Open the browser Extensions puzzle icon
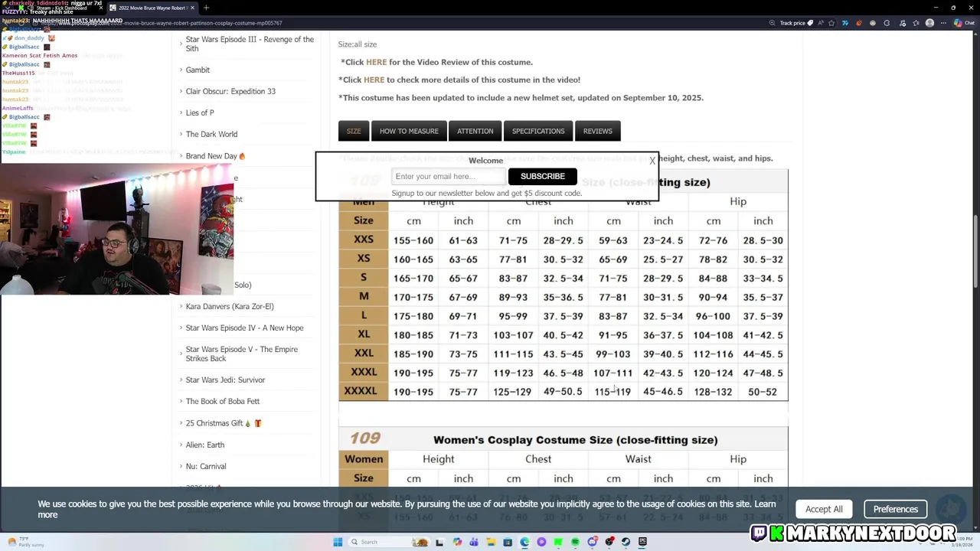This screenshot has height=551, width=980. point(887,23)
